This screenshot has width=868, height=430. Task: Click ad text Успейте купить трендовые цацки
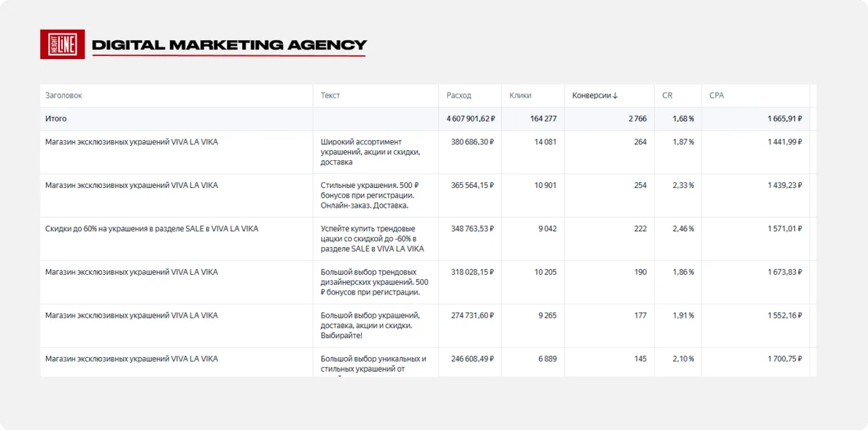tap(373, 239)
